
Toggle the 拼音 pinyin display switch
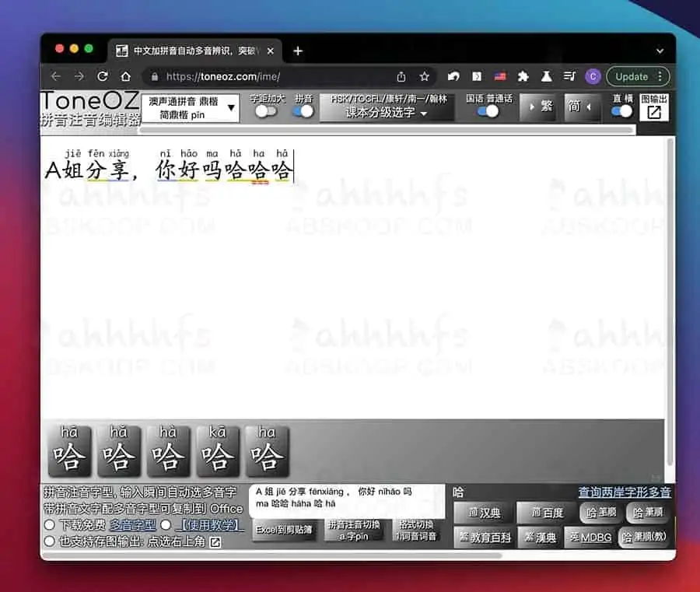[x=303, y=111]
